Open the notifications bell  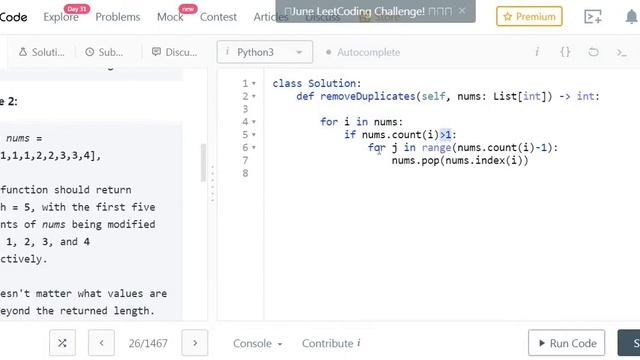point(631,17)
